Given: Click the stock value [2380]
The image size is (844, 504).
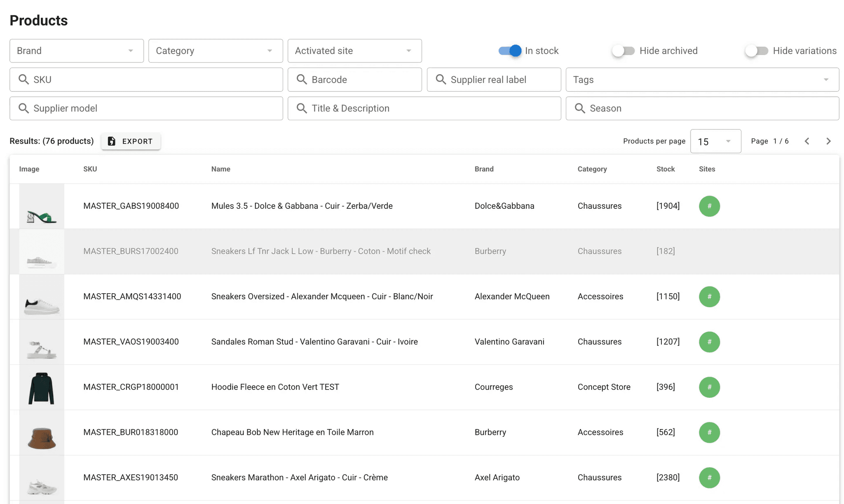Looking at the screenshot, I should pyautogui.click(x=668, y=478).
